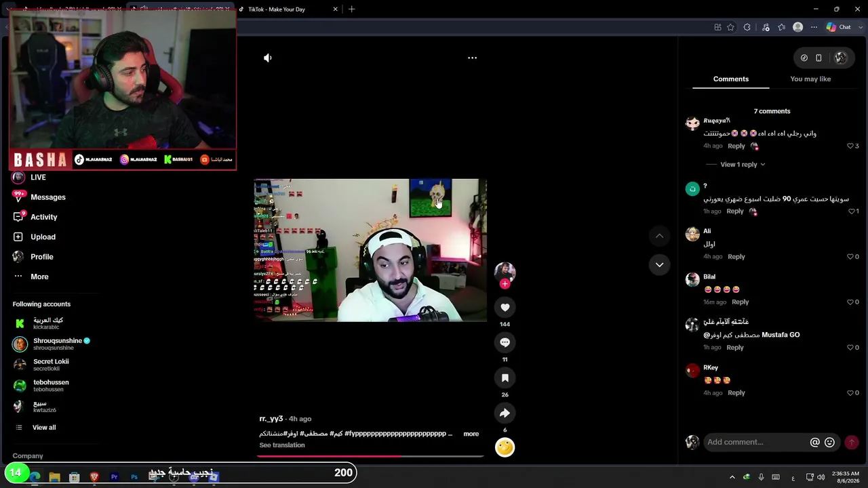This screenshot has height=488, width=868.
Task: Share the video using arrow icon
Action: click(505, 413)
